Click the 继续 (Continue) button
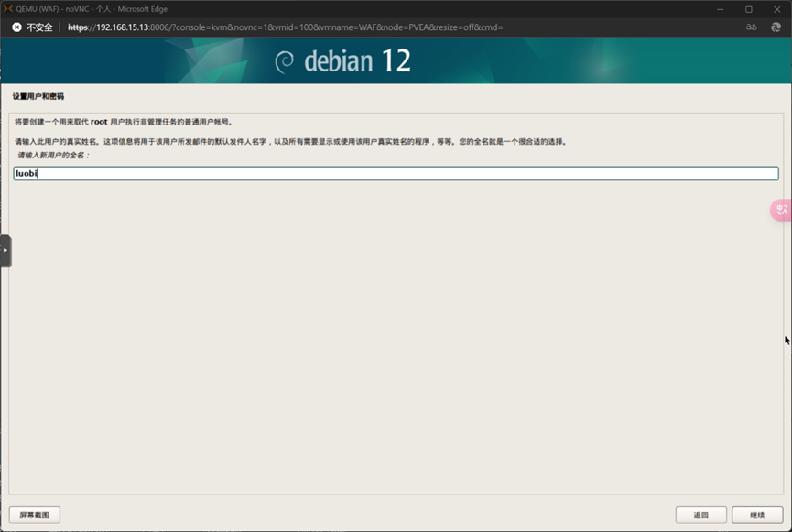The width and height of the screenshot is (792, 532). point(757,515)
